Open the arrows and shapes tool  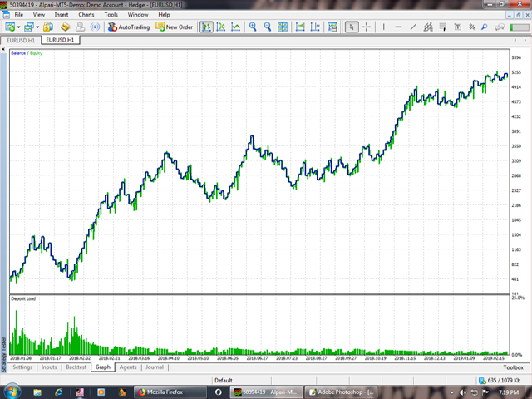click(x=471, y=27)
